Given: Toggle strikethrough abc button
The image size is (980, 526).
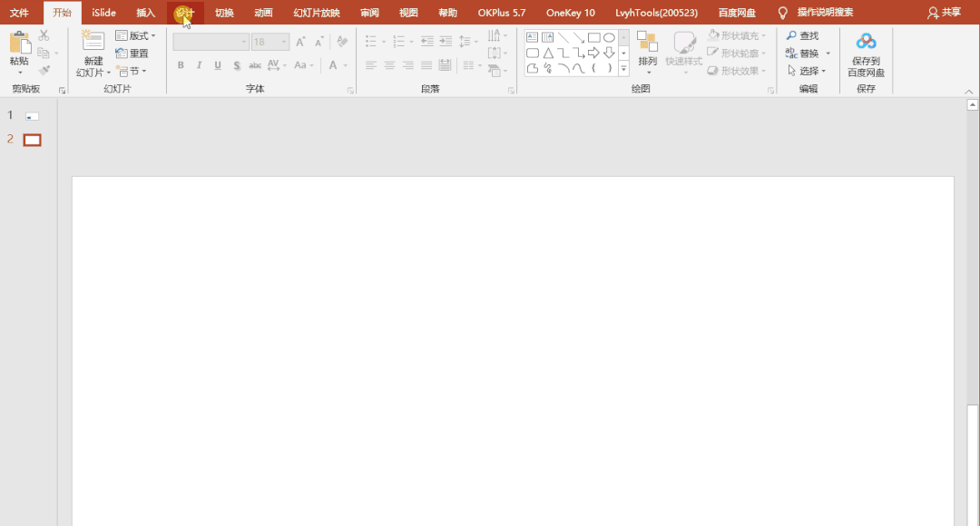Looking at the screenshot, I should (255, 65).
